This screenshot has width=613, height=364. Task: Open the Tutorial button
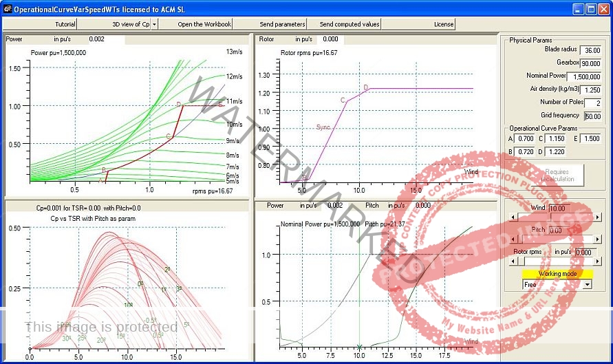[x=39, y=24]
